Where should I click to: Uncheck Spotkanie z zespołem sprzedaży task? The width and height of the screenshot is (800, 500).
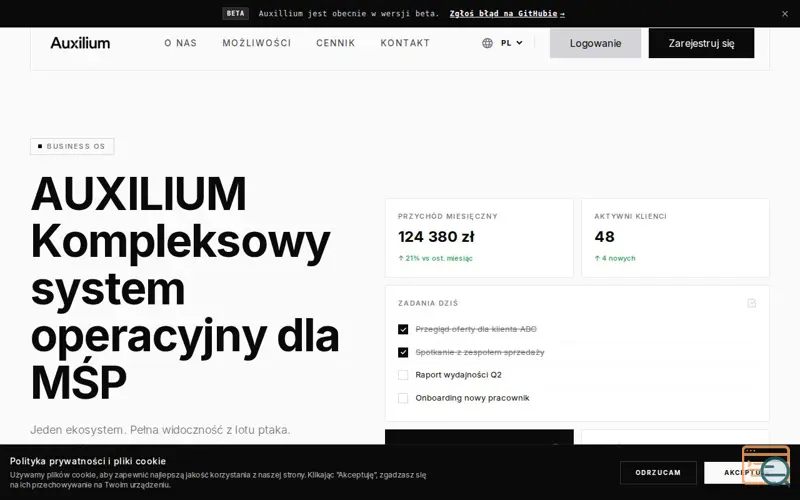403,352
